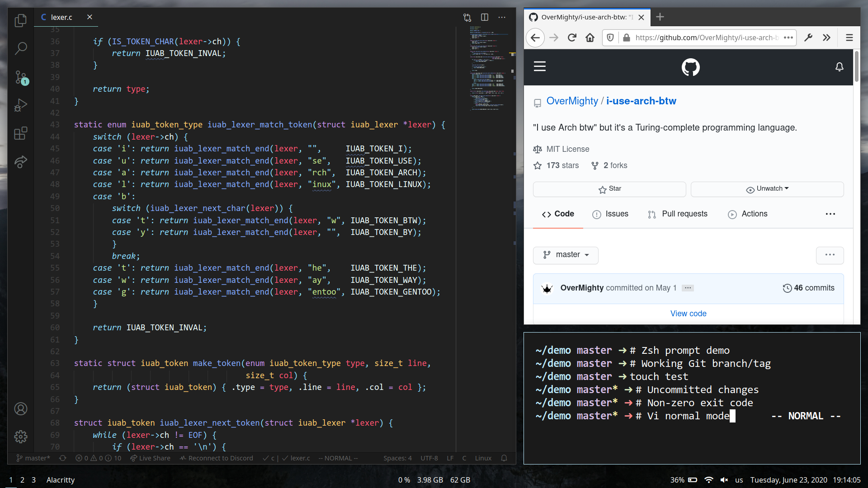Change indentation via Spaces: 4
This screenshot has height=488, width=868.
pyautogui.click(x=397, y=458)
